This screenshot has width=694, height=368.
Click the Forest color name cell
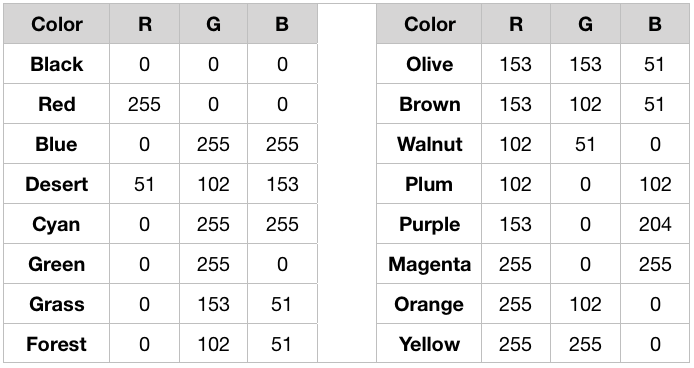(57, 344)
